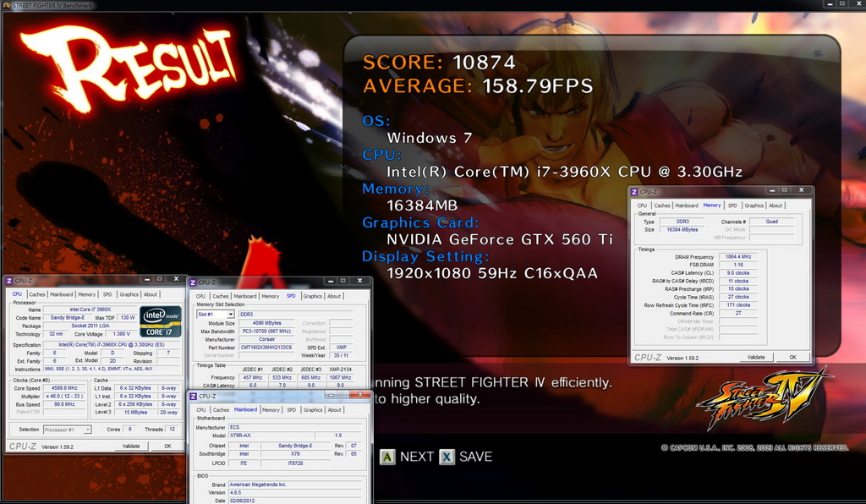Click OK in the processor CPU-Z window
866x504 pixels.
tap(167, 446)
